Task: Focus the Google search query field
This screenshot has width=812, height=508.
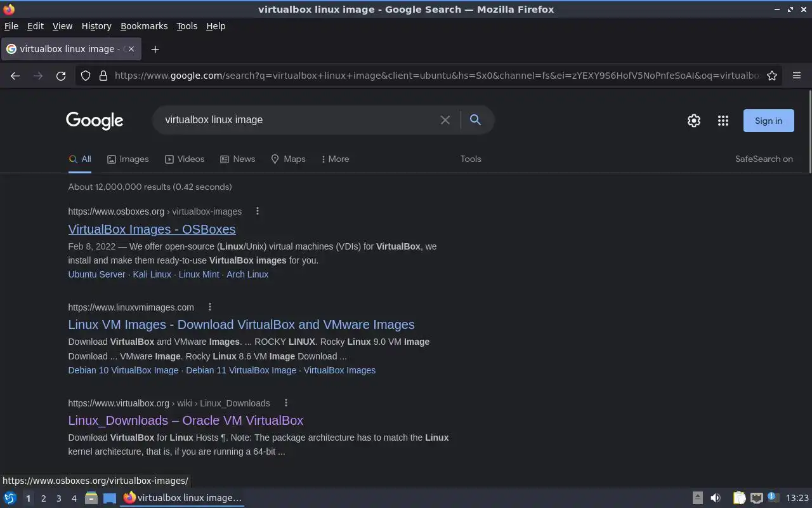Action: point(298,120)
